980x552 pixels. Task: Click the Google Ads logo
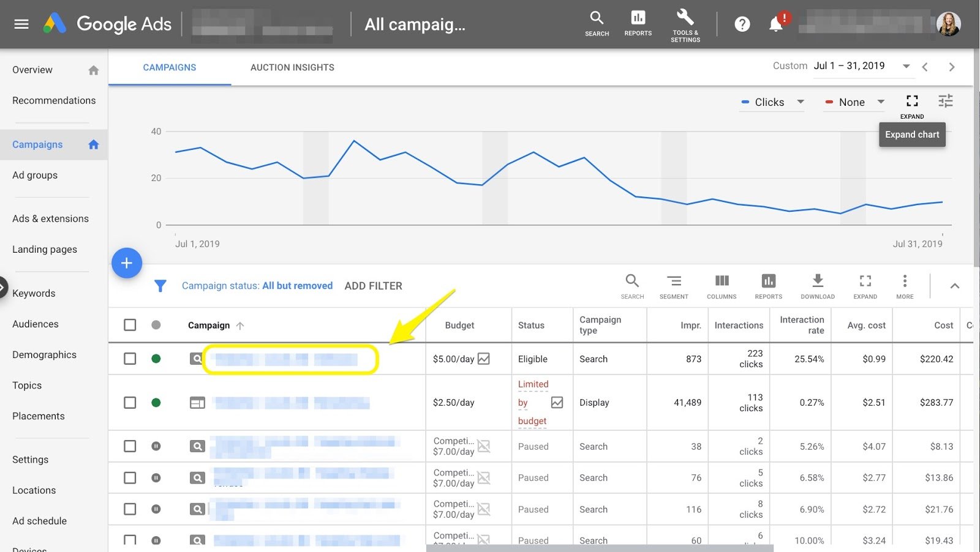(x=107, y=24)
